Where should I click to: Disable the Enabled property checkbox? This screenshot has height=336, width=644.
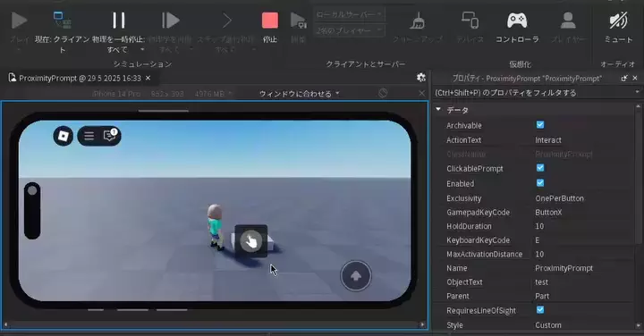point(540,183)
